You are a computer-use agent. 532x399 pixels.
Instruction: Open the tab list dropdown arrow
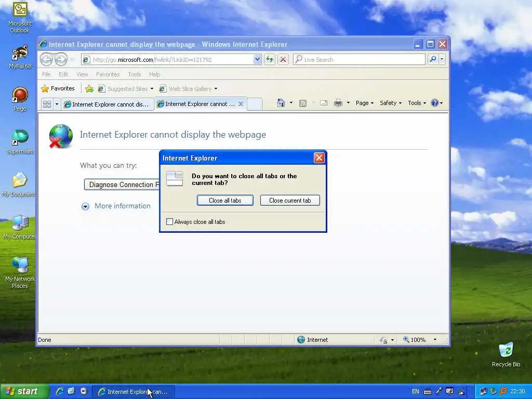pyautogui.click(x=57, y=104)
